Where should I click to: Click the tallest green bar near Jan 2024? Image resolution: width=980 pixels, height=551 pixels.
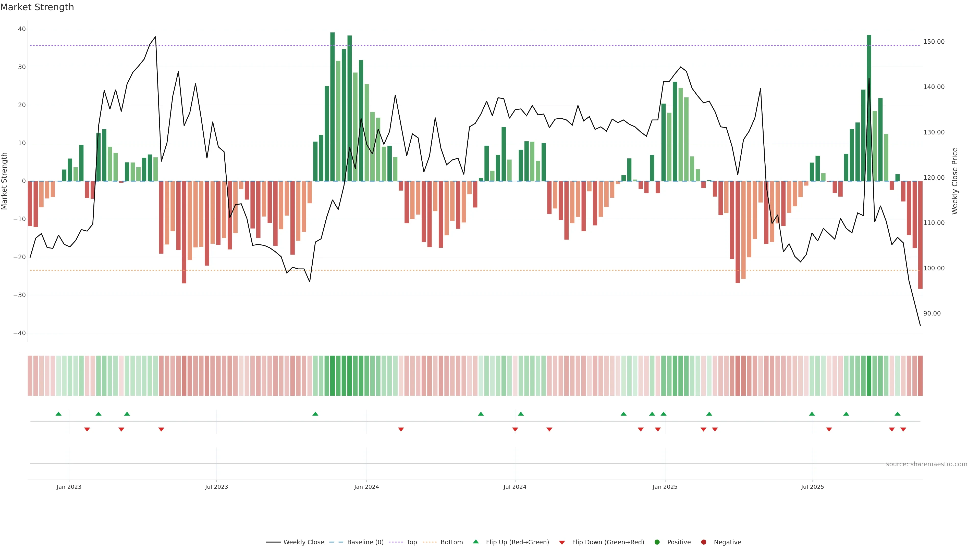(333, 106)
